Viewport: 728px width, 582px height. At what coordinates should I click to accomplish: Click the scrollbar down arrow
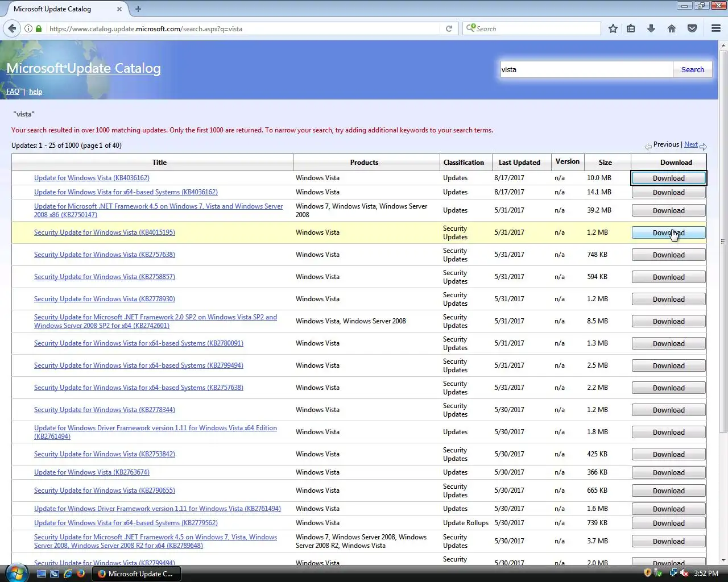tap(723, 560)
